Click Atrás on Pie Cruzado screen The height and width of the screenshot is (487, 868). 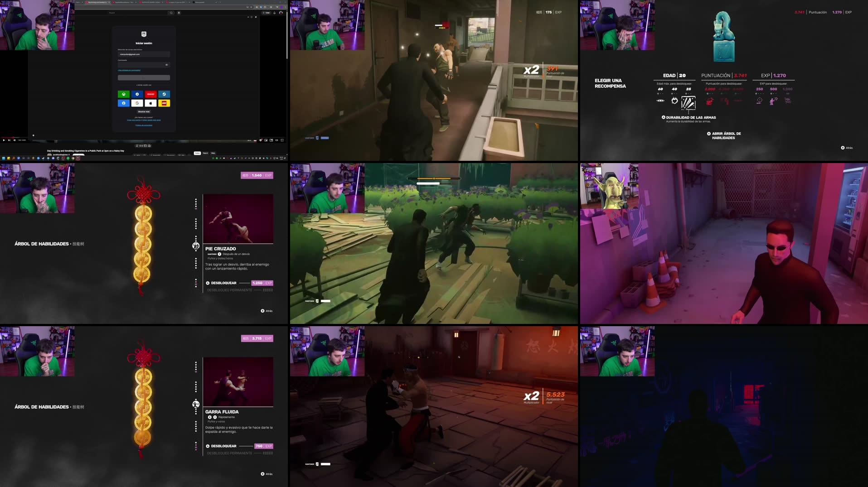pyautogui.click(x=267, y=311)
